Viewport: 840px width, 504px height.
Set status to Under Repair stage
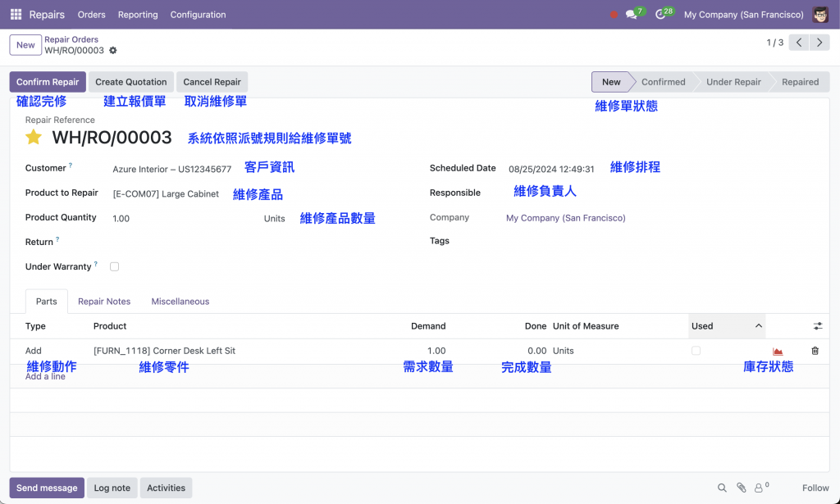click(733, 82)
